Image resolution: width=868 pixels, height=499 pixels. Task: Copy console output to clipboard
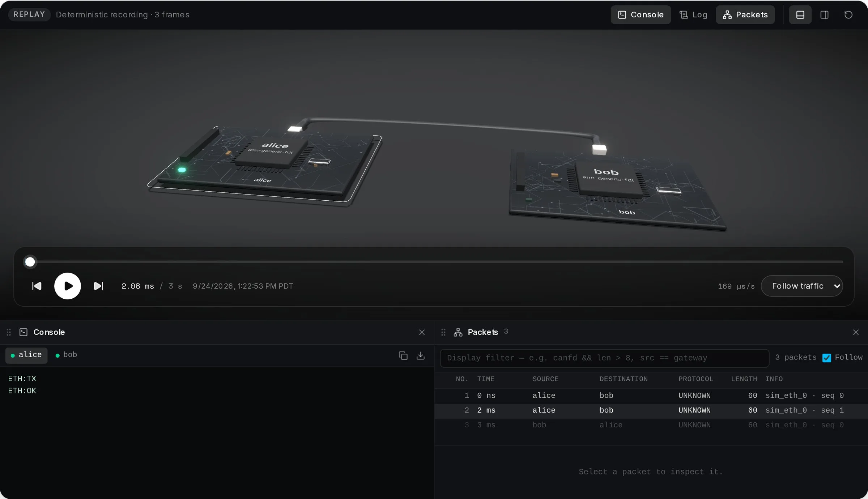click(403, 356)
